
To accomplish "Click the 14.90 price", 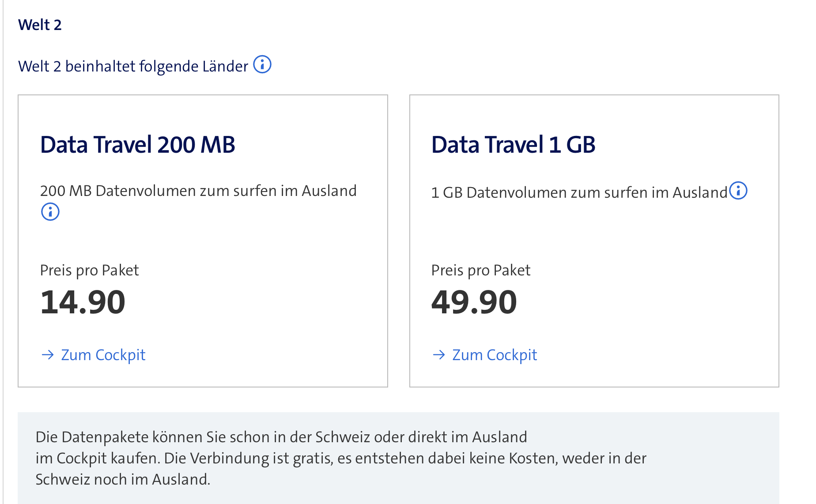I will [83, 302].
